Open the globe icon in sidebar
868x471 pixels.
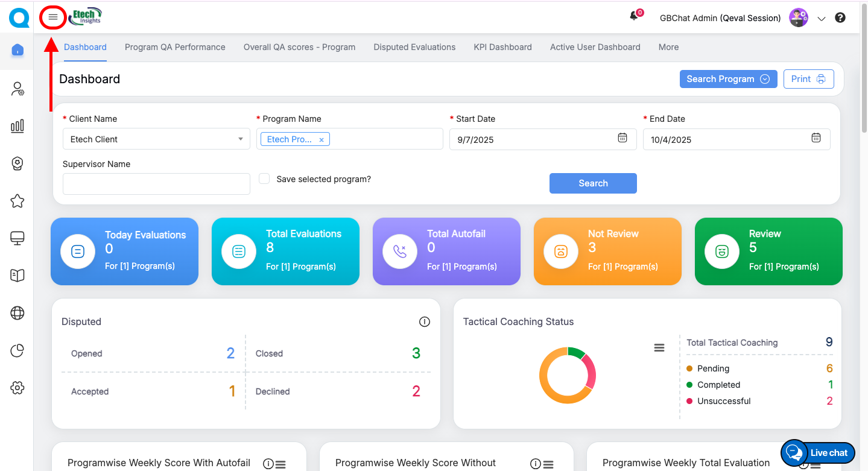tap(17, 313)
